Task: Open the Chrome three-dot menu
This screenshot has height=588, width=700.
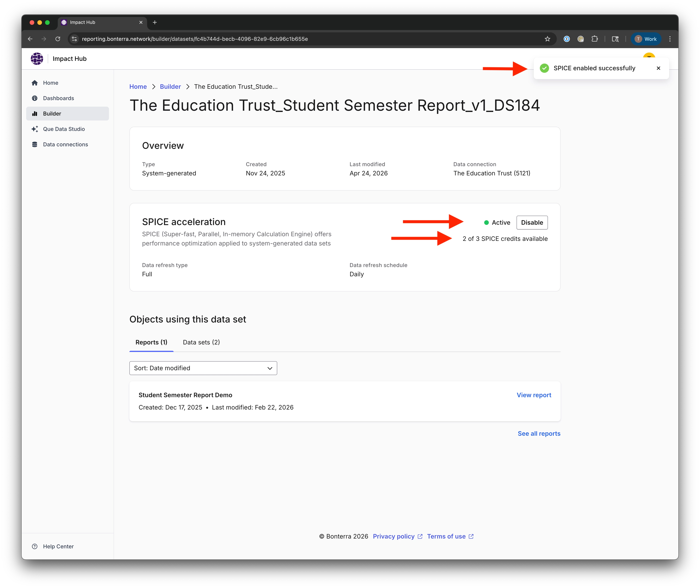Action: pos(670,39)
